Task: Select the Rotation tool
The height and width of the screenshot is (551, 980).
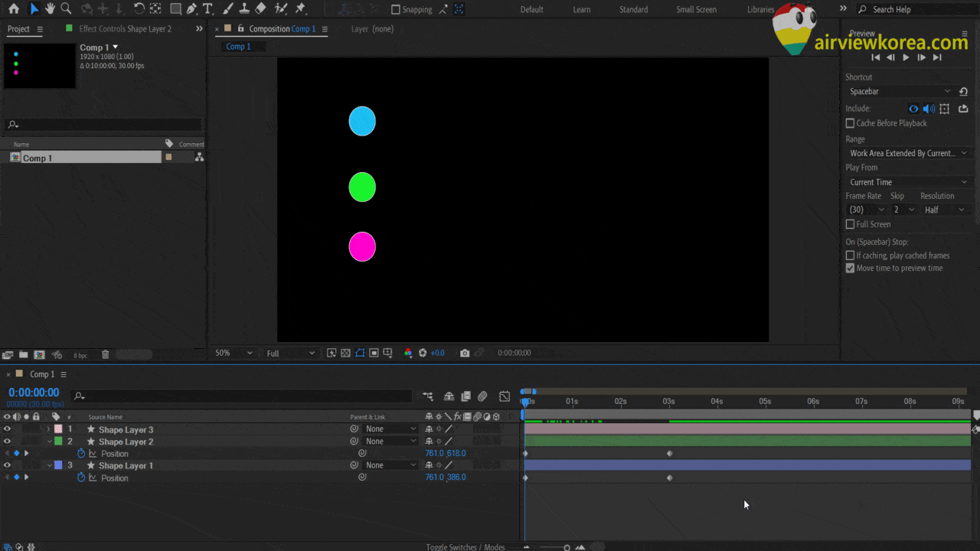Action: [x=139, y=9]
